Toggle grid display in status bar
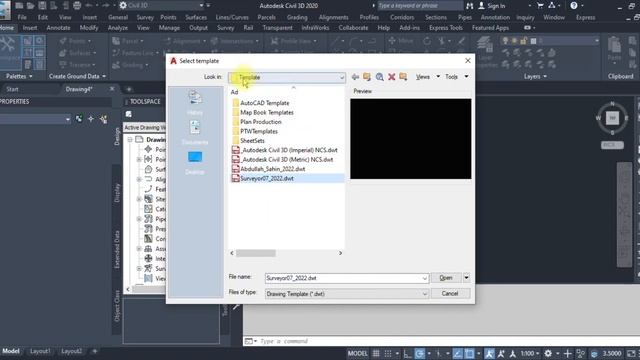 pos(376,353)
